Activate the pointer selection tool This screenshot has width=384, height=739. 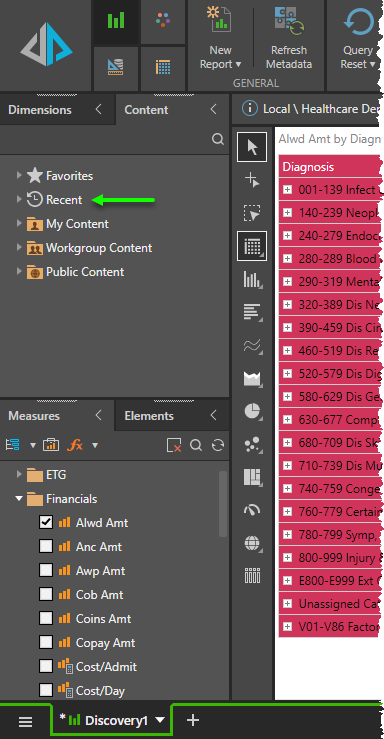[252, 147]
